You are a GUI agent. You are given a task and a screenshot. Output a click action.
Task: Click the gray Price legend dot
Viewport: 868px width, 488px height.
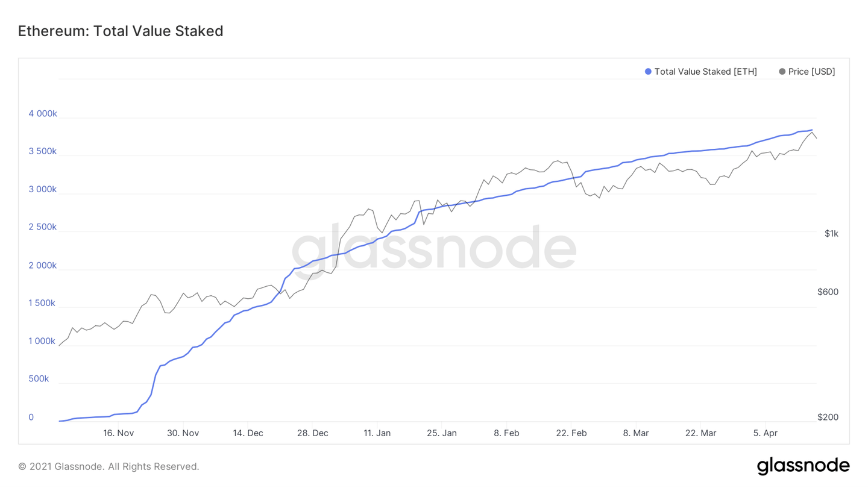[782, 72]
